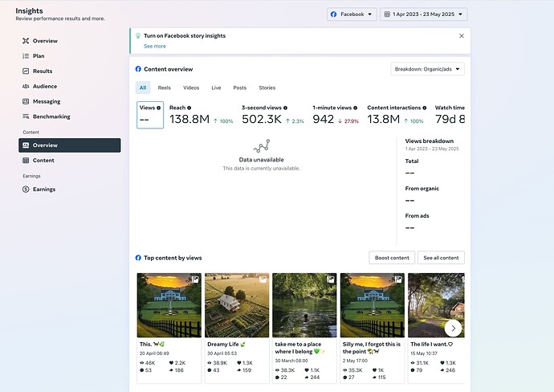
Task: Open the Benchmarking section
Action: point(70,116)
